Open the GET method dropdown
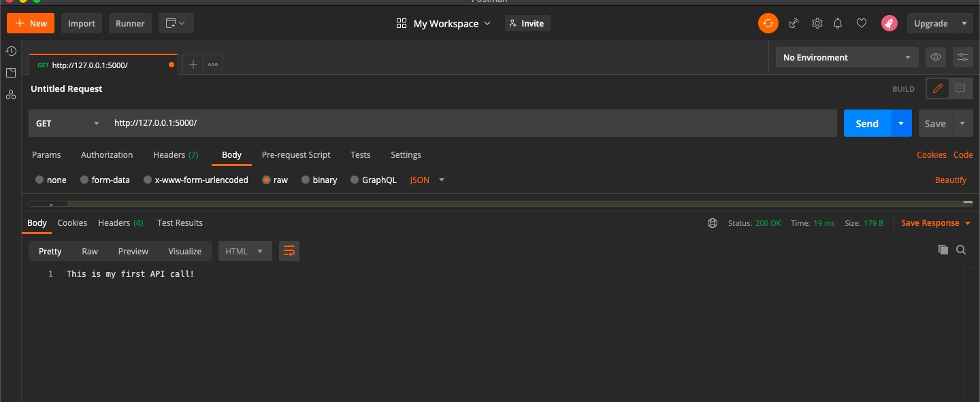 click(x=67, y=123)
